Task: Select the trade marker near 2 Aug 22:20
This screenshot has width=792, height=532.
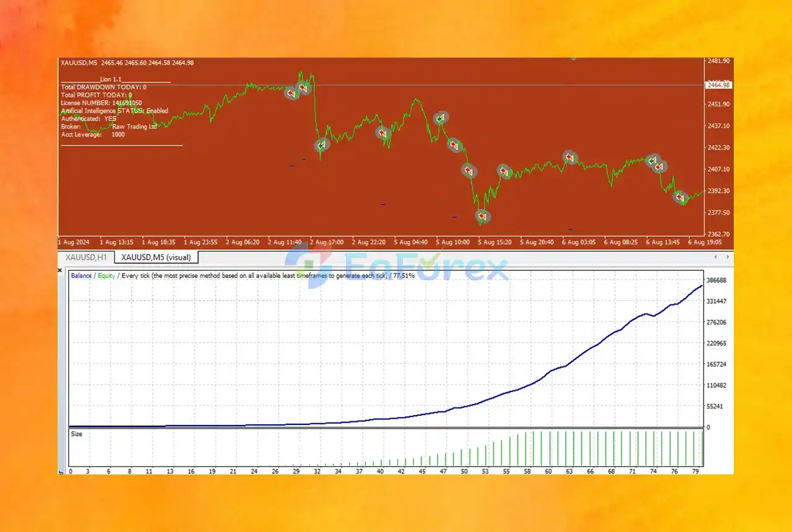Action: point(382,132)
